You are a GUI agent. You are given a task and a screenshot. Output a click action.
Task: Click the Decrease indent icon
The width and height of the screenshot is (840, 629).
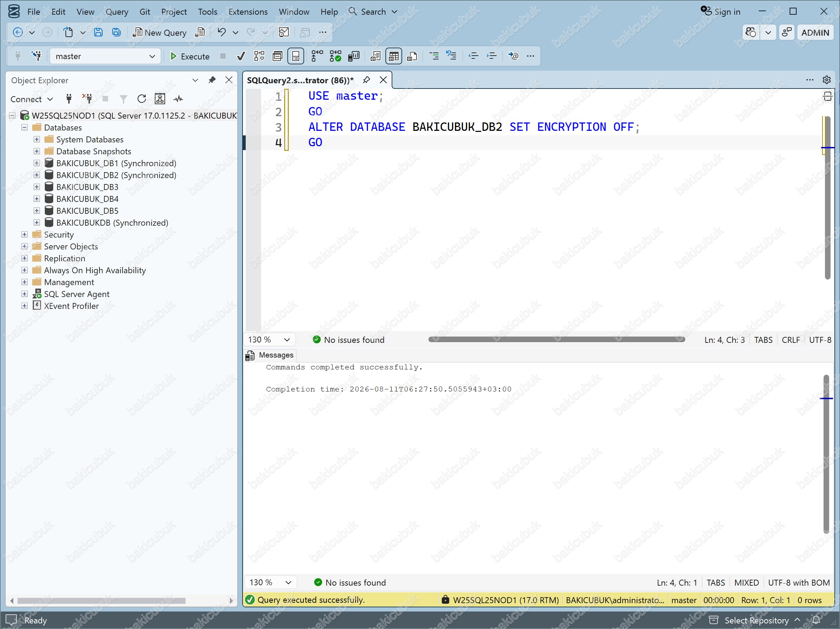coord(473,56)
